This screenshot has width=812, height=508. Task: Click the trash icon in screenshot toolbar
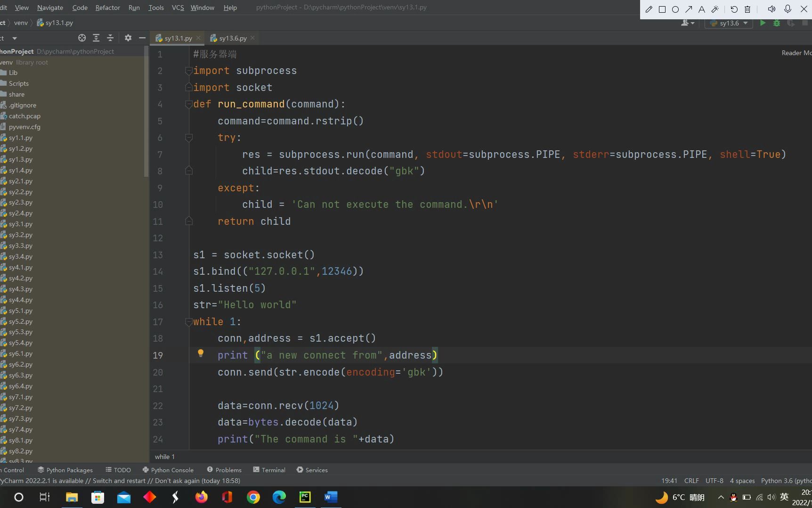(x=747, y=9)
